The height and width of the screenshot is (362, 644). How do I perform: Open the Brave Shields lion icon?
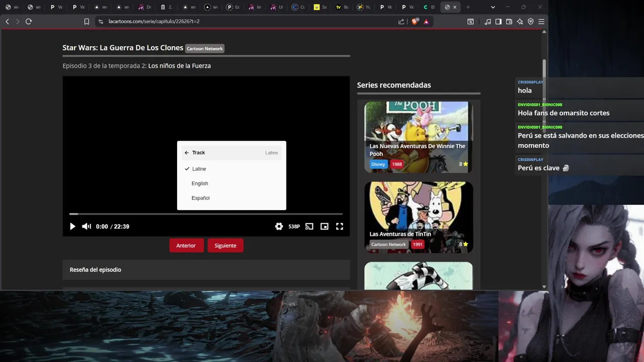[x=415, y=22]
